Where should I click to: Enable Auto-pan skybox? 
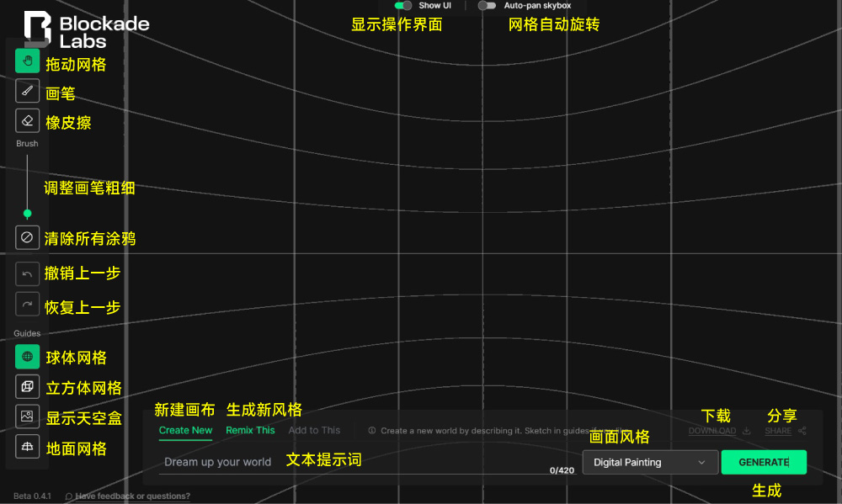tap(487, 5)
